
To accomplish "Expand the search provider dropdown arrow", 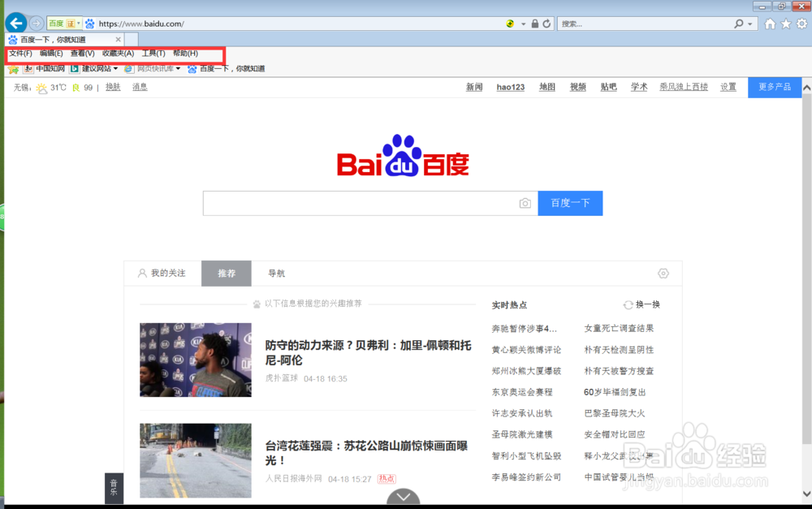I will [x=749, y=24].
